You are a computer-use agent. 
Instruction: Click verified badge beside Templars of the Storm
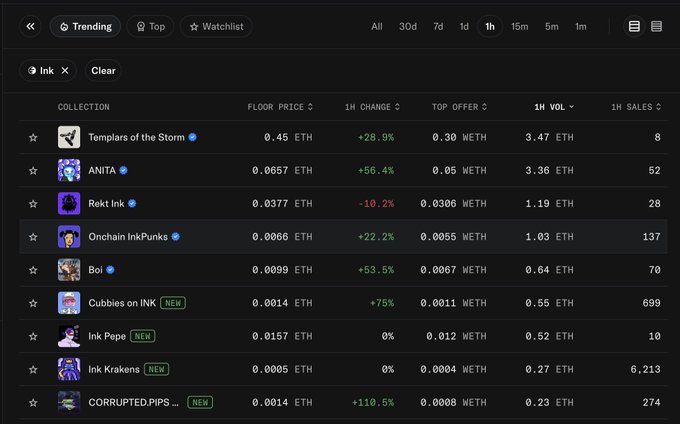click(x=193, y=137)
